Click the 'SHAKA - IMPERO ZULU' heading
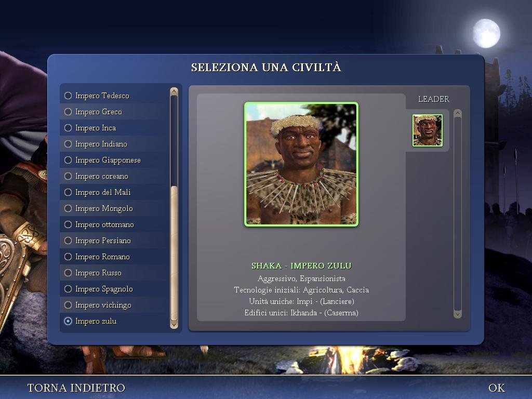 click(301, 265)
